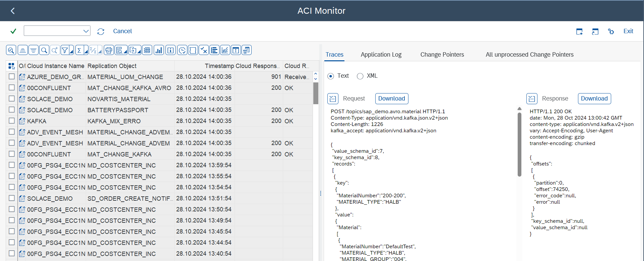Screen dimensions: 644x261
Task: Click the Export icon in table toolbar
Action: pos(133,50)
